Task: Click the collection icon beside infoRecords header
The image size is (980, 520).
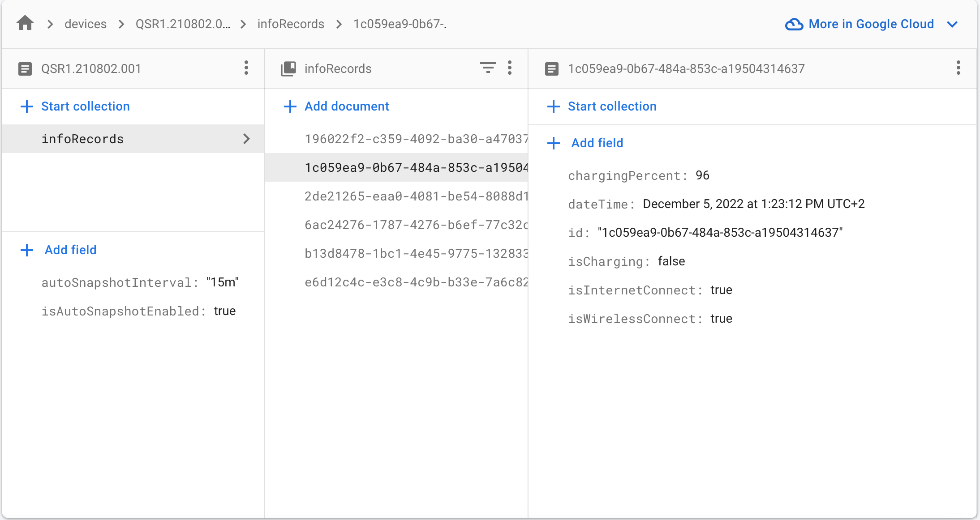Action: coord(288,68)
